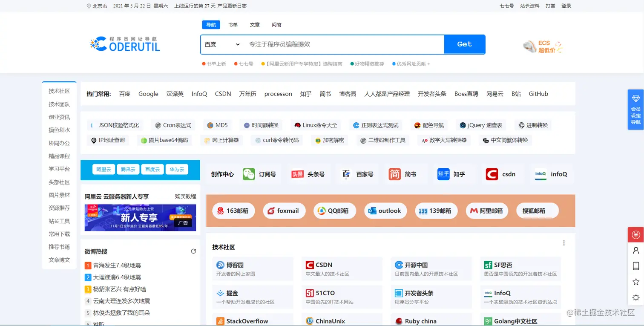Screen dimensions: 644x326
Task: Open the Golang中文社区 card
Action: [520, 320]
